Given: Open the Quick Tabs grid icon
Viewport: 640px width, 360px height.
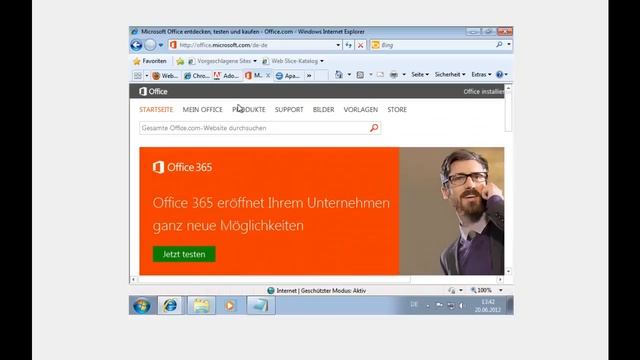Looking at the screenshot, I should 138,76.
